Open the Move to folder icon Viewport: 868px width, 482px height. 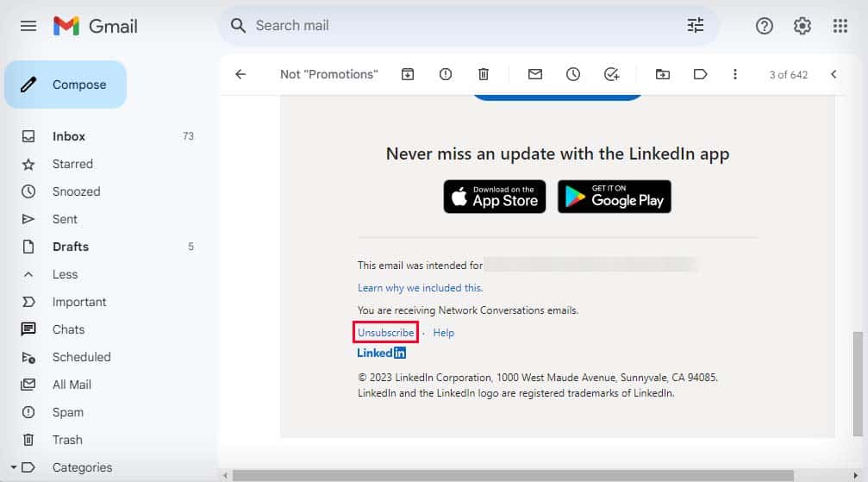[x=663, y=74]
